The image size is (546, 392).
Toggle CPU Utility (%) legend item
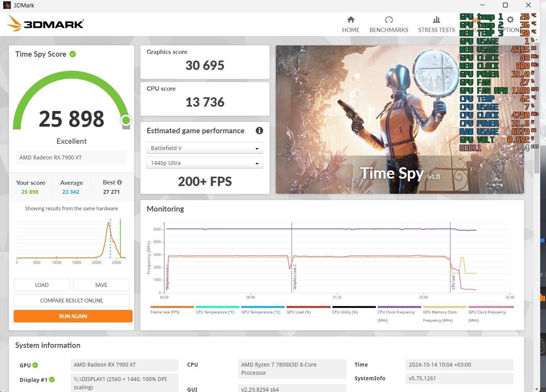pyautogui.click(x=354, y=310)
